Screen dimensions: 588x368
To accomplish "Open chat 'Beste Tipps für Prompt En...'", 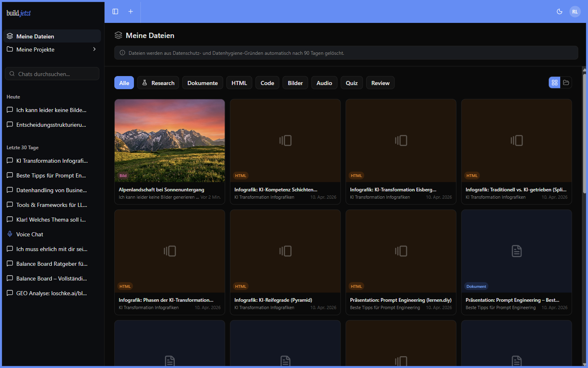I will 52,175.
